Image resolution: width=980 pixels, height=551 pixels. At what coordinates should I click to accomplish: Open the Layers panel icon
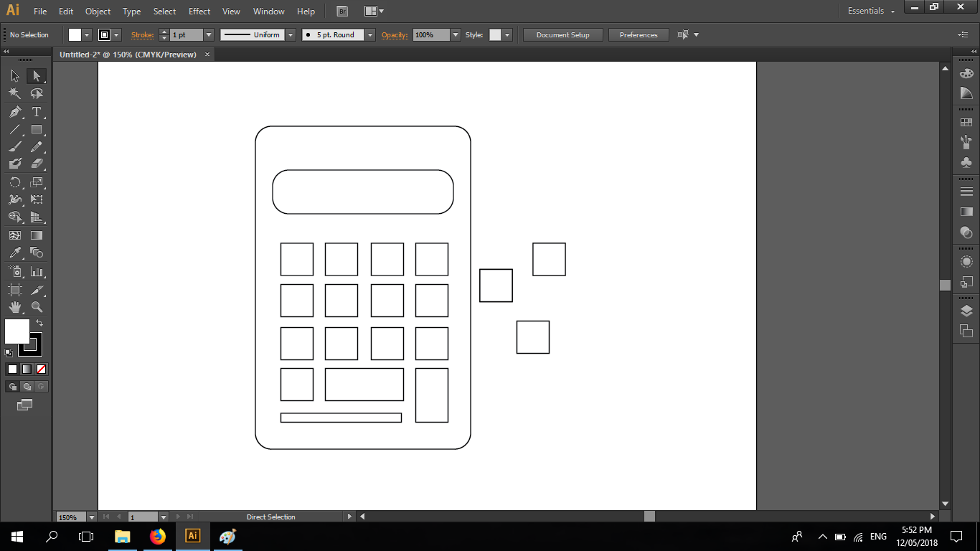click(x=966, y=311)
